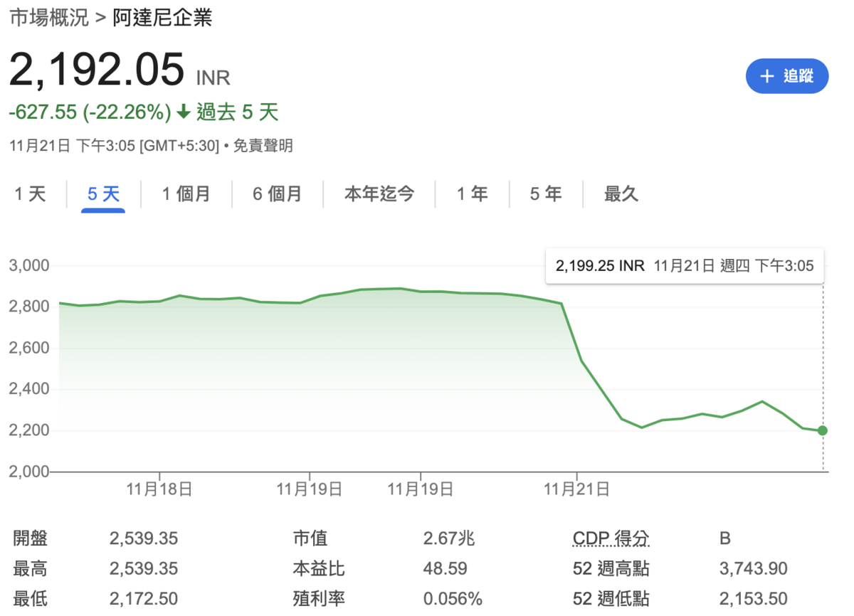
Task: Click the 52 週低點 value 2,153.50
Action: point(754,599)
